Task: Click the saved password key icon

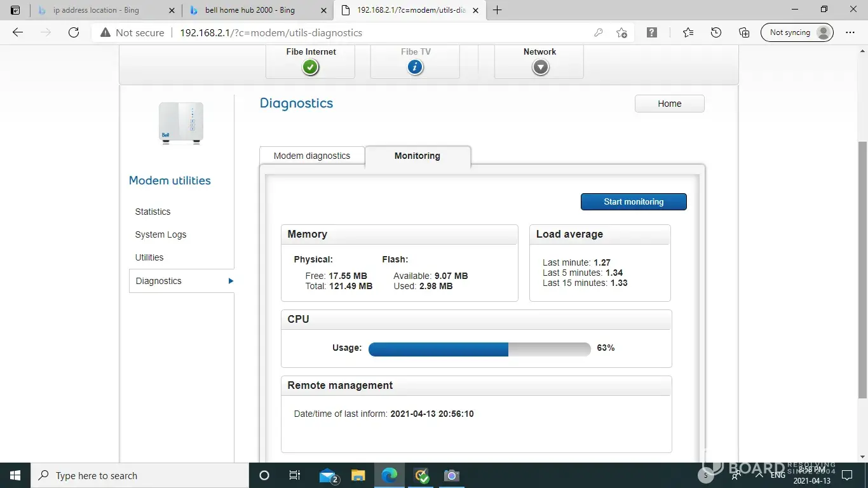Action: point(598,33)
